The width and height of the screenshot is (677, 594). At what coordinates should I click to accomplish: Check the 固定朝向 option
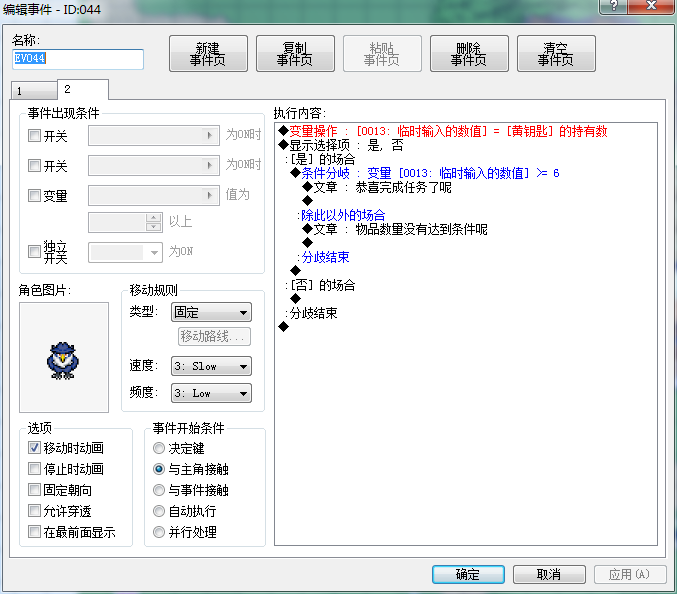coord(34,490)
